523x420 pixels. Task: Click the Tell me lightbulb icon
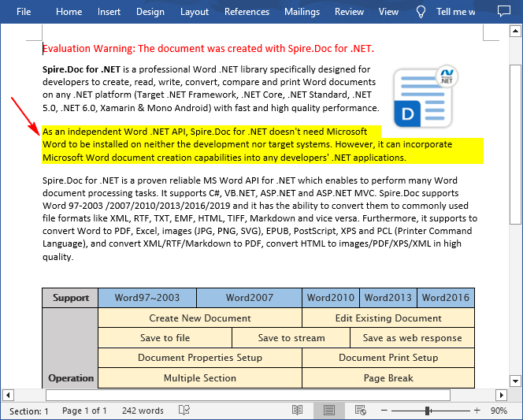(x=421, y=12)
